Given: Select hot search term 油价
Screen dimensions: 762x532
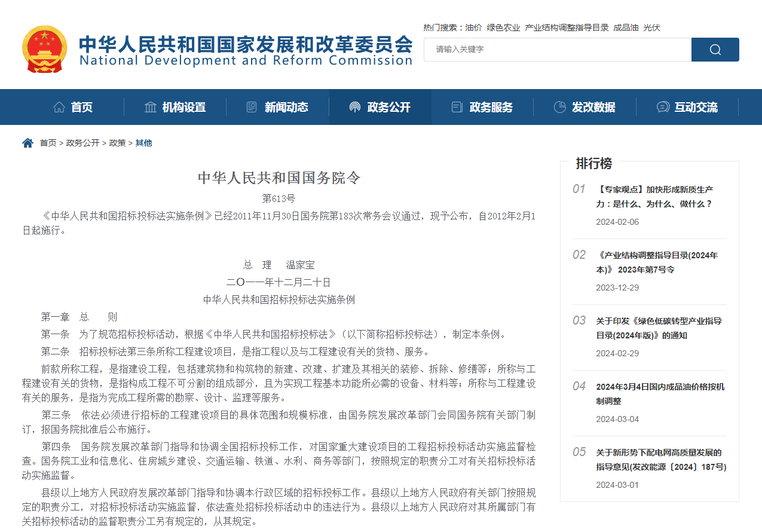Looking at the screenshot, I should [474, 27].
